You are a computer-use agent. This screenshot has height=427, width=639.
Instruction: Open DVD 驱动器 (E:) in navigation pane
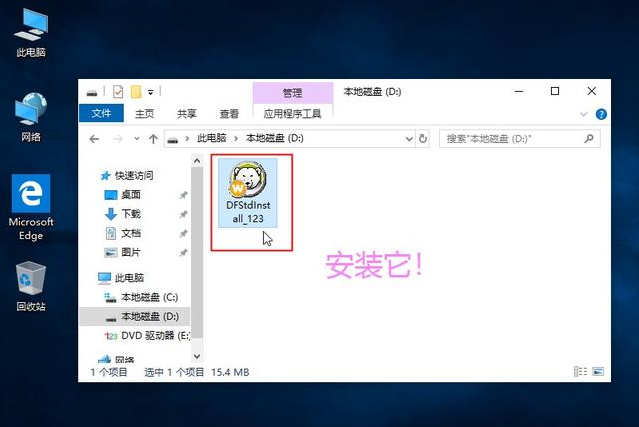click(x=147, y=336)
